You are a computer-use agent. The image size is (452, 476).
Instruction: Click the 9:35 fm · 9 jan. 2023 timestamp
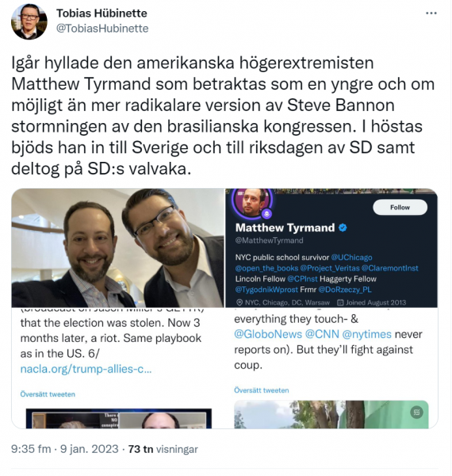(64, 449)
